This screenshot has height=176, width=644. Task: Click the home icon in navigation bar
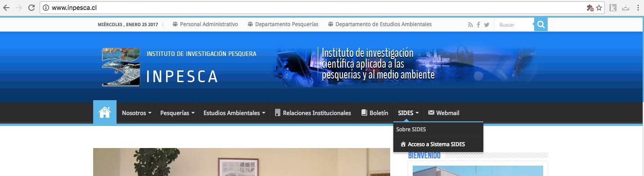point(104,112)
